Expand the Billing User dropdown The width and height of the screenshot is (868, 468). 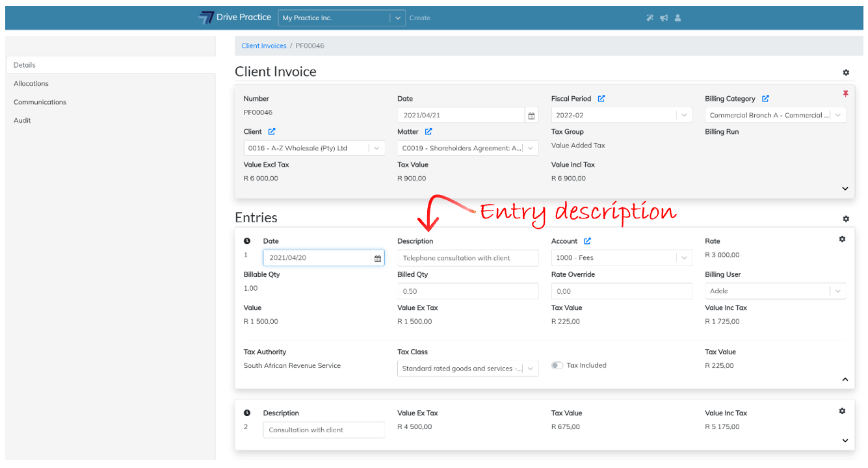pos(837,291)
